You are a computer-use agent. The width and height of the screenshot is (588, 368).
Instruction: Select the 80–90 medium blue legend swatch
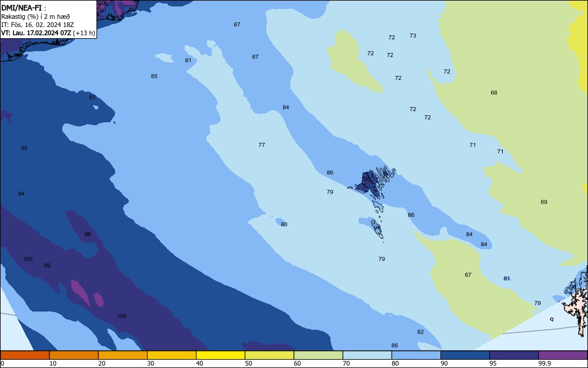pos(416,355)
